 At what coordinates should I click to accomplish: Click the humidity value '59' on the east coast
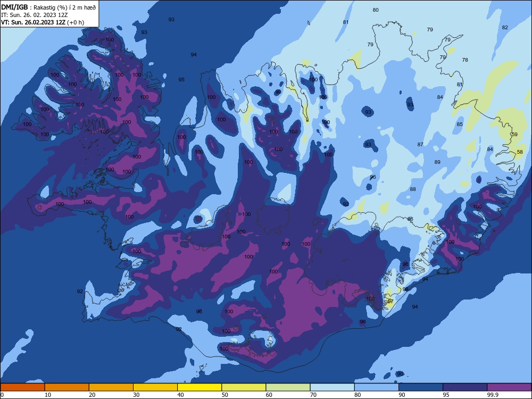tap(514, 135)
